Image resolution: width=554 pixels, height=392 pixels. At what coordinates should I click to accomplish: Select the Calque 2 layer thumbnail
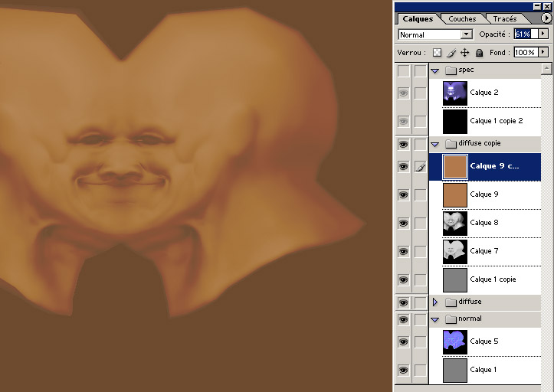point(455,93)
